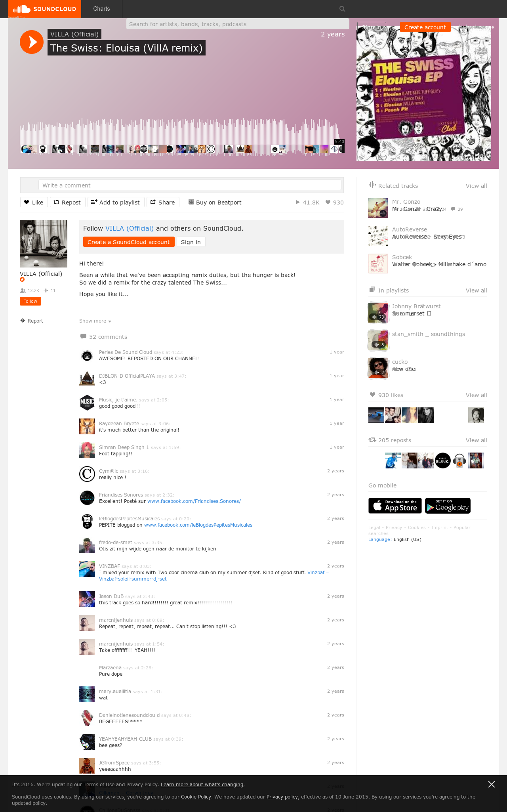Click Sign in button beside Create a SoundCloud account

click(191, 242)
